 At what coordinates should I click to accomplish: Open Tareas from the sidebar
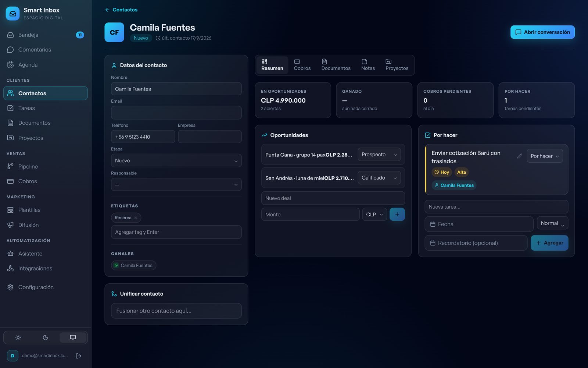point(46,108)
